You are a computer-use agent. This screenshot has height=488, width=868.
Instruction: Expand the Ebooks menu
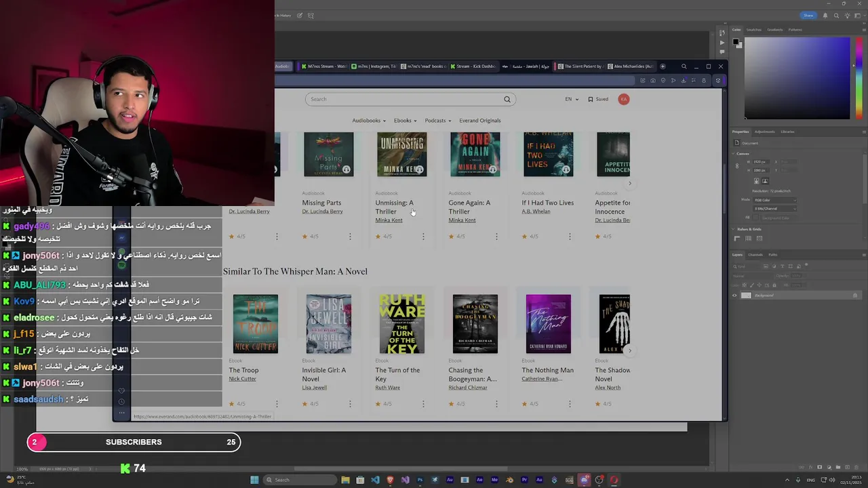point(406,121)
